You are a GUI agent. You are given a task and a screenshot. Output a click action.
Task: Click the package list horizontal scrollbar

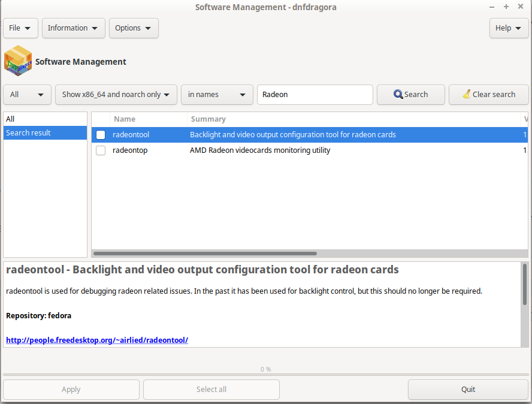click(x=205, y=254)
